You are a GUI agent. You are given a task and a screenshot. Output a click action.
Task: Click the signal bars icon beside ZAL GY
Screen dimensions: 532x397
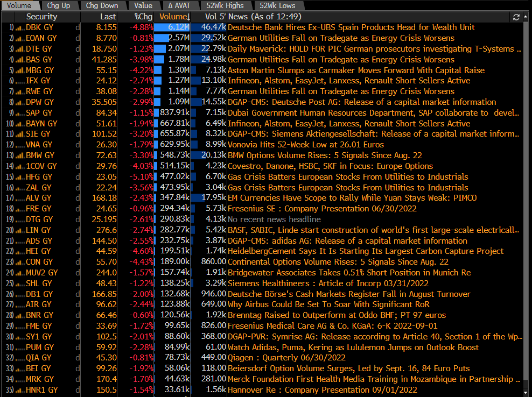(20, 188)
